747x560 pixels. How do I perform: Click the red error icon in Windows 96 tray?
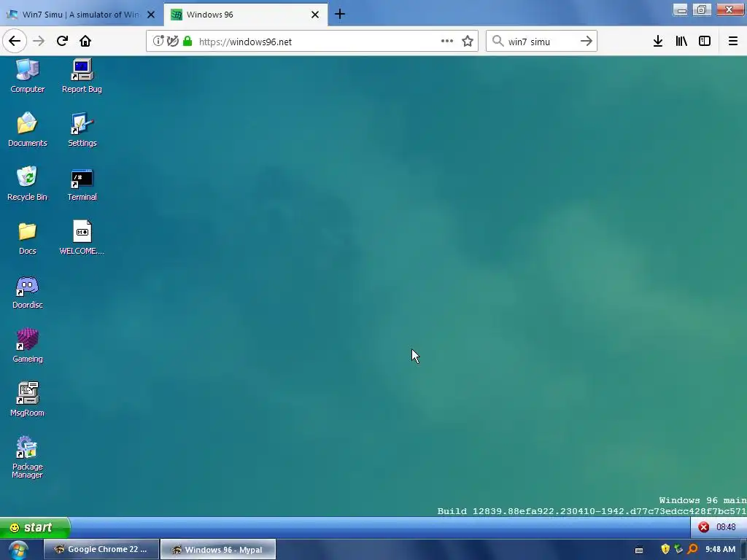(x=704, y=527)
